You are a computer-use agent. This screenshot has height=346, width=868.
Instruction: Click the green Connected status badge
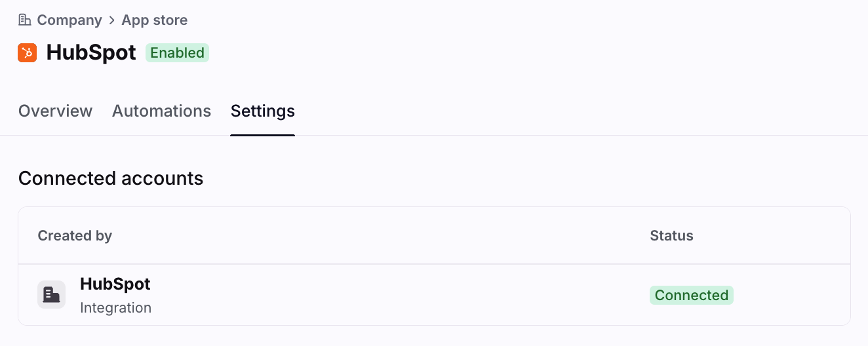692,296
